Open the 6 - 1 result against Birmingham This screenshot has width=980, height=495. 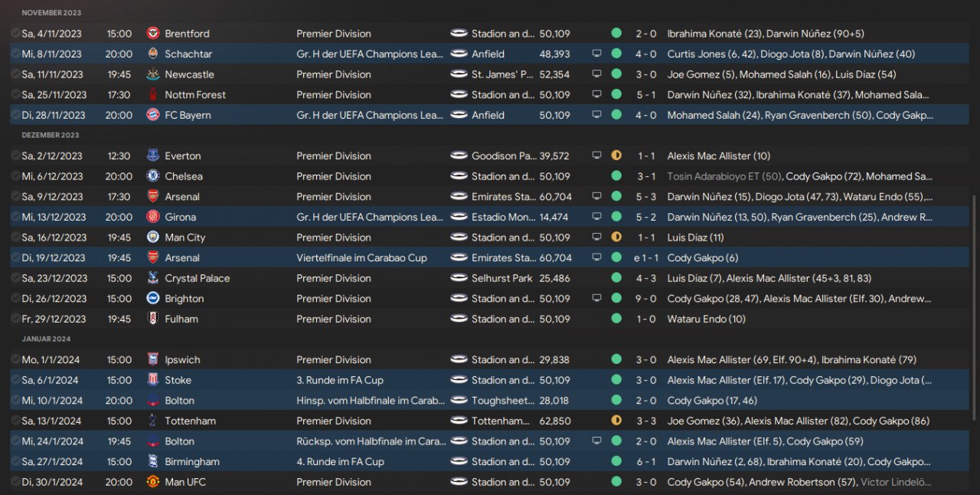click(x=645, y=461)
